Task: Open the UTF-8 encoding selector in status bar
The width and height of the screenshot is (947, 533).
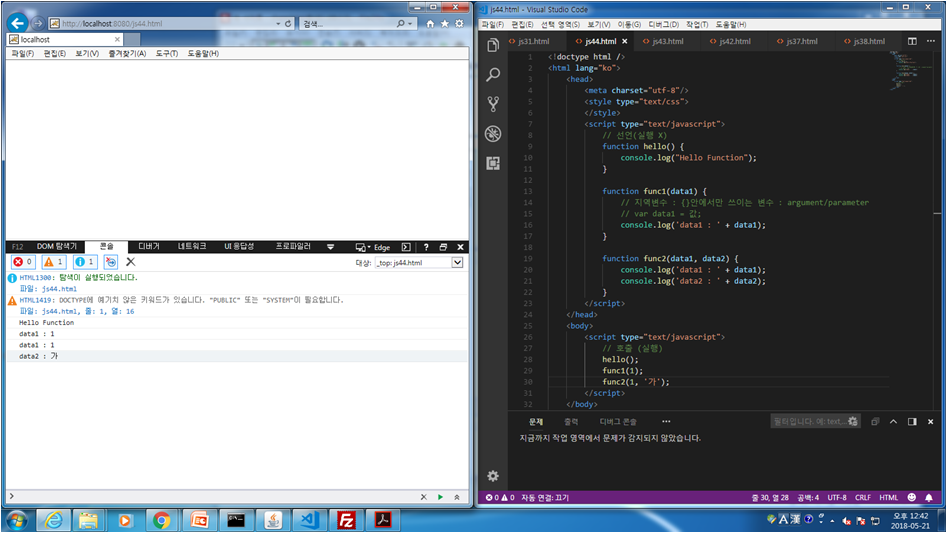Action: [x=836, y=497]
